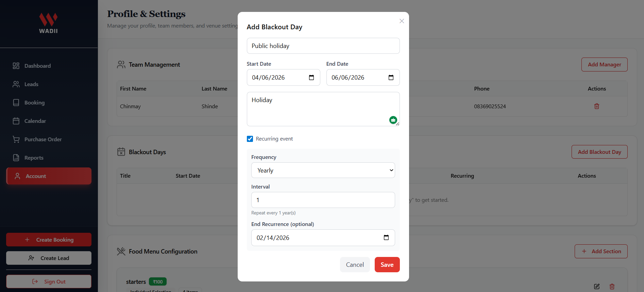
Task: Open Dashboard from the sidebar
Action: click(49, 66)
